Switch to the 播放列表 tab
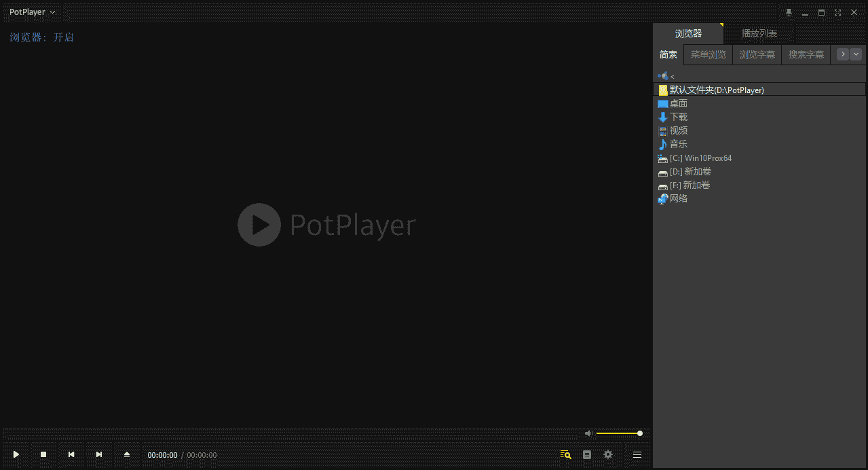This screenshot has height=470, width=868. (x=759, y=33)
